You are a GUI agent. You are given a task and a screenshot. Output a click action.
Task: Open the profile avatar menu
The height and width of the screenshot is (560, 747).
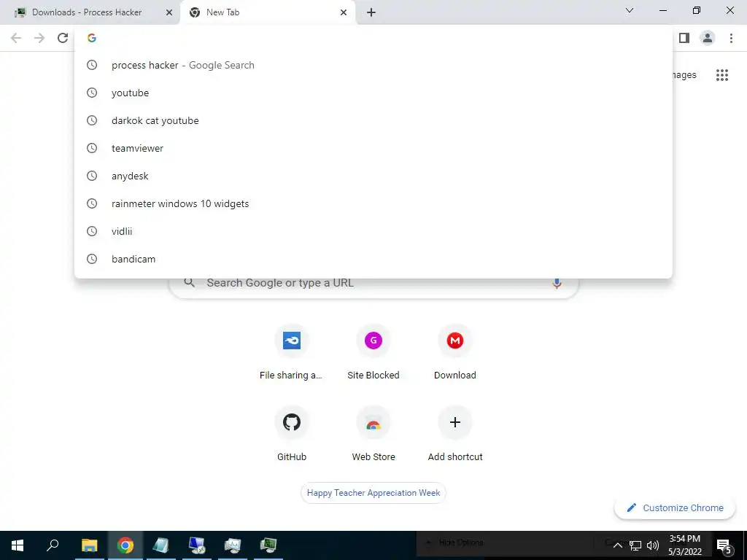pos(708,38)
